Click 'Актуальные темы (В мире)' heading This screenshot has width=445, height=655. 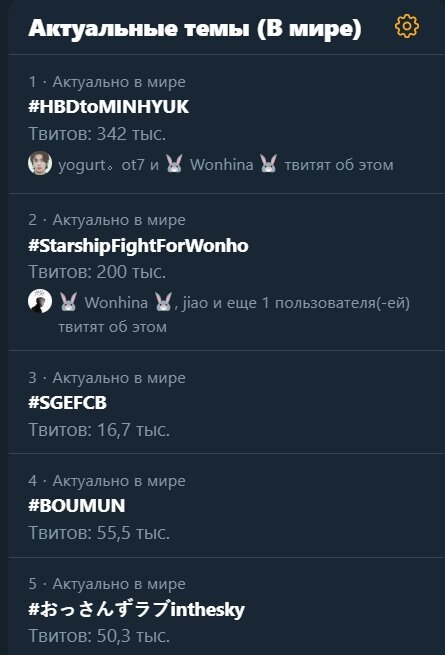(195, 29)
